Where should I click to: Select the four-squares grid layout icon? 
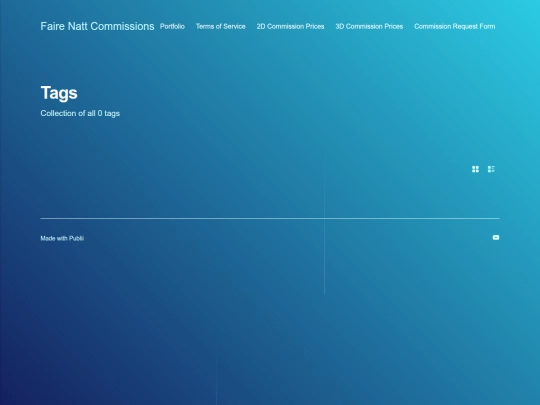[475, 169]
